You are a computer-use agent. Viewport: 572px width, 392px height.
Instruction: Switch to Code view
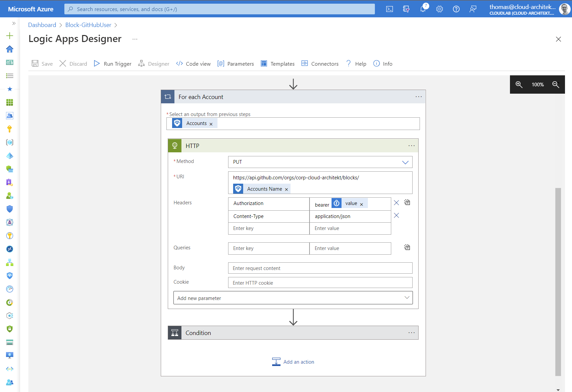pyautogui.click(x=193, y=64)
